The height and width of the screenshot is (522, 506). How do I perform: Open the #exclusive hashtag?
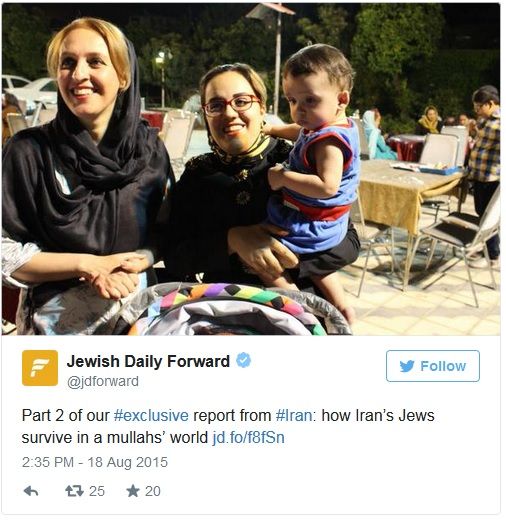(151, 416)
